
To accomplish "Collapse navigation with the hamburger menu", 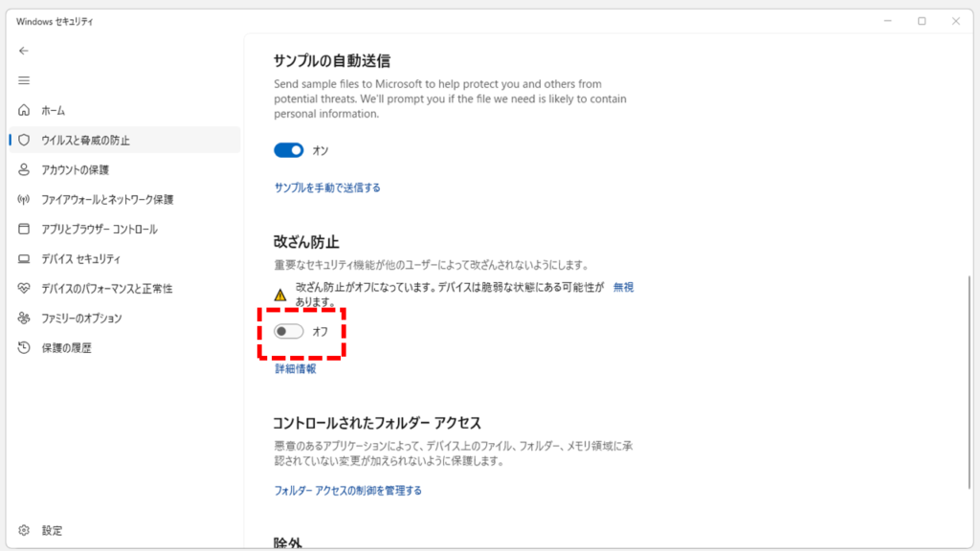I will tap(23, 80).
